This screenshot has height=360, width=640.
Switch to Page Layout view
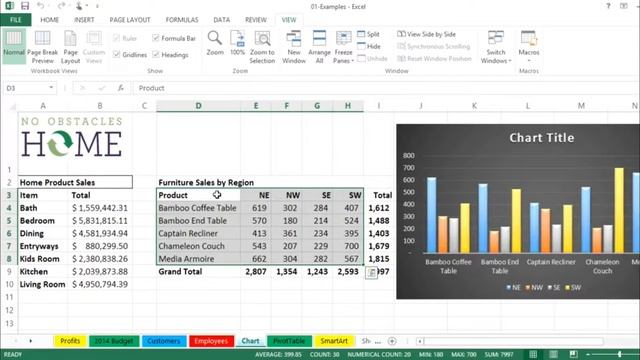pyautogui.click(x=70, y=47)
